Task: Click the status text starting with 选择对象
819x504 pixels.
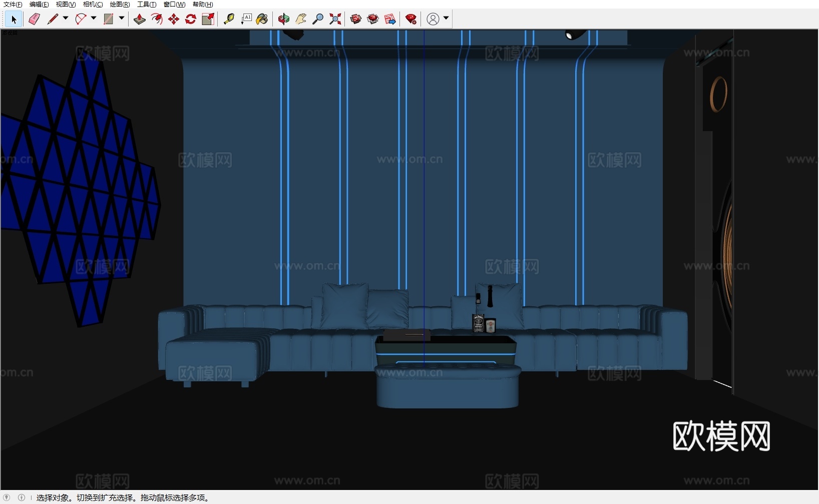Action: point(123,497)
